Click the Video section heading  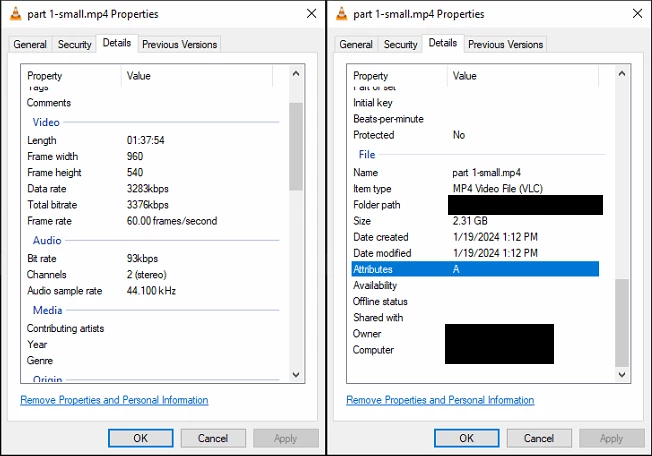click(46, 122)
